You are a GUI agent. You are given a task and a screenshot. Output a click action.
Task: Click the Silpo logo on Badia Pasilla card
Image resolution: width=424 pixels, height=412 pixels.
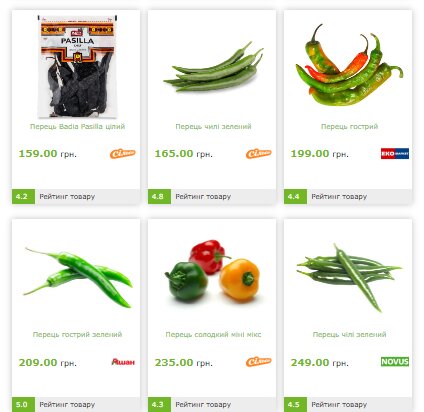click(x=123, y=154)
